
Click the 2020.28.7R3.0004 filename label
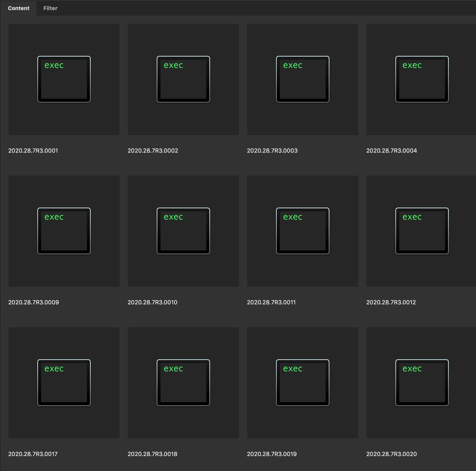coord(392,150)
